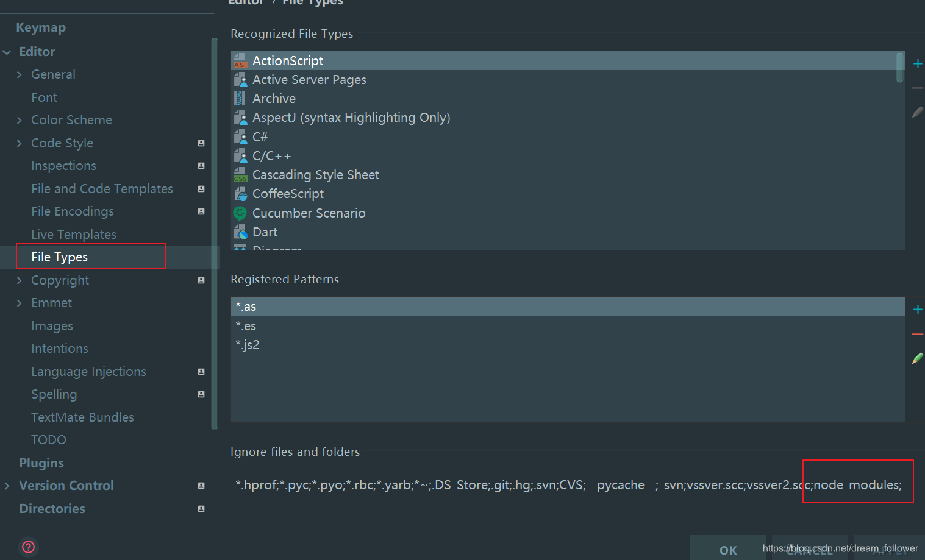Click project-level icon beside Copyright

pos(201,280)
